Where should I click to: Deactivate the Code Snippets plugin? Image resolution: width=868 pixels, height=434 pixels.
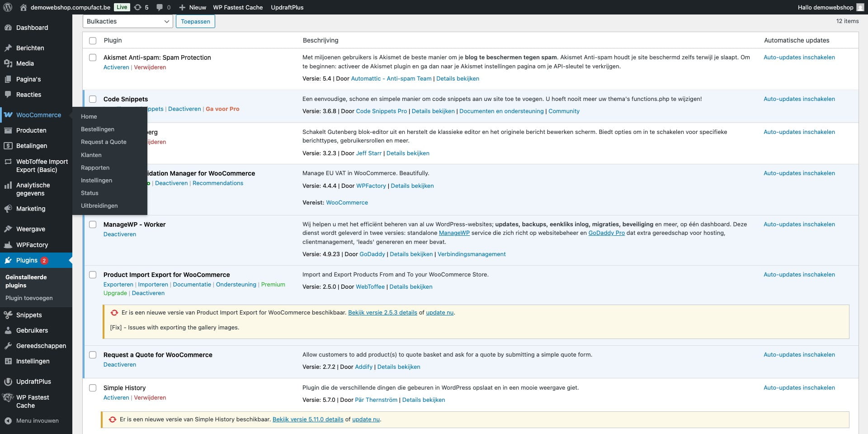[x=184, y=109]
